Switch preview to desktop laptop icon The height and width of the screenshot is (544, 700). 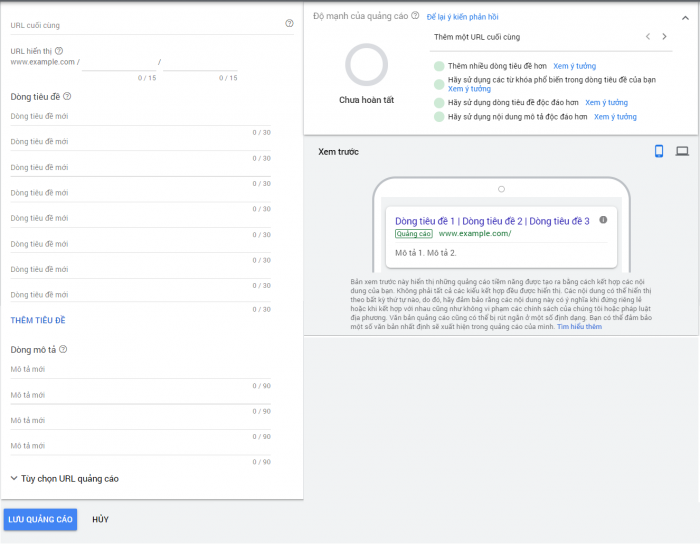(x=682, y=151)
